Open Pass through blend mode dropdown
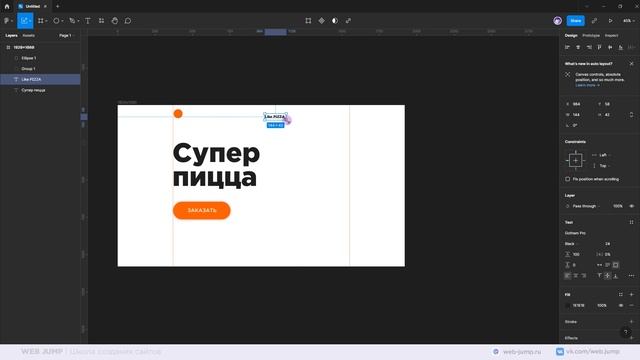 tap(586, 206)
